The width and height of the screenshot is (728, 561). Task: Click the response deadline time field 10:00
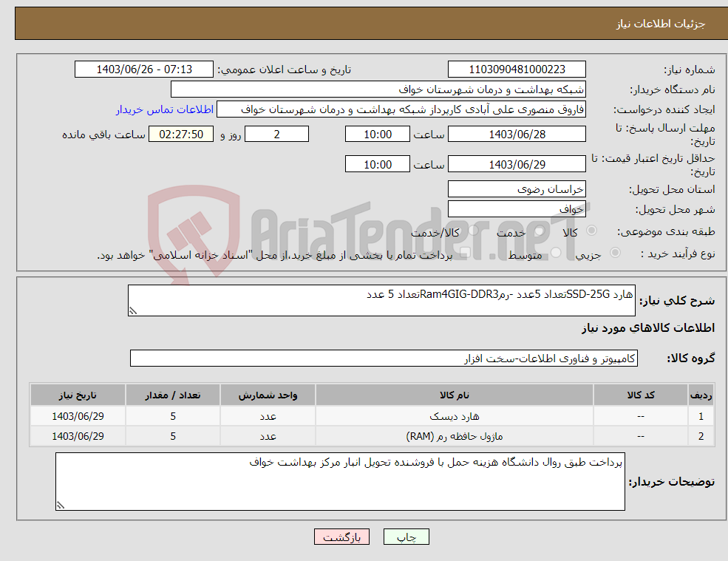[378, 135]
